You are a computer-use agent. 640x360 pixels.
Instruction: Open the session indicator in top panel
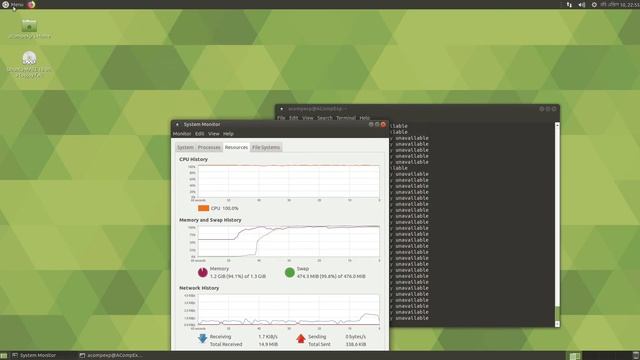[594, 4]
